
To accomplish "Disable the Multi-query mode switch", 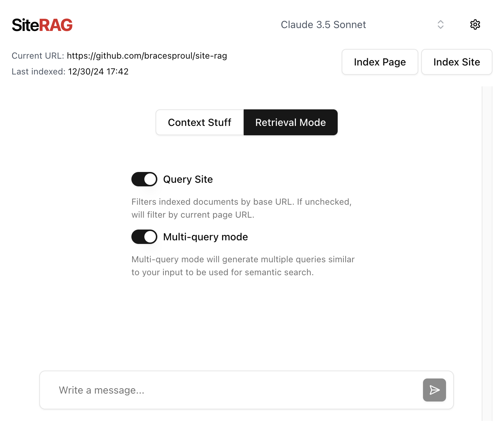I will click(x=144, y=237).
